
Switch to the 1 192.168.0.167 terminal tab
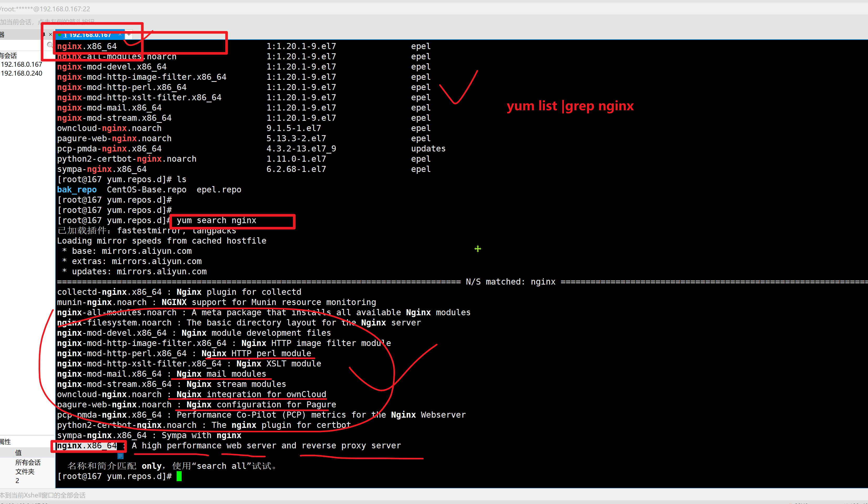pos(90,35)
